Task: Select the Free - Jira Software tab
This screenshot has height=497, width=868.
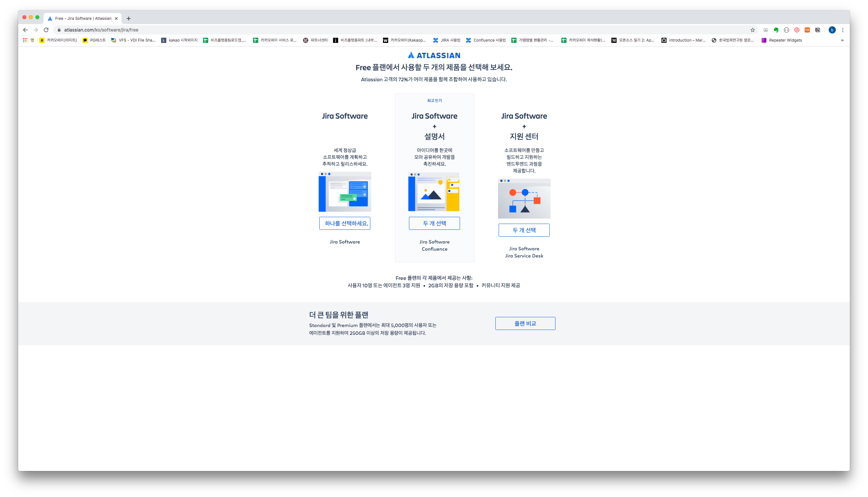Action: coord(83,19)
